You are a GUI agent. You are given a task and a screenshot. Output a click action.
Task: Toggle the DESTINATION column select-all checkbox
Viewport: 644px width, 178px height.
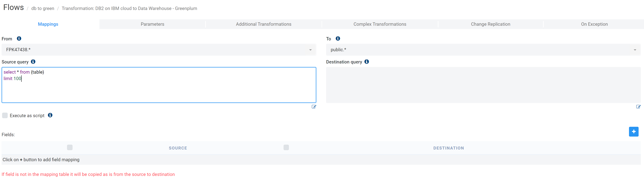click(x=286, y=147)
